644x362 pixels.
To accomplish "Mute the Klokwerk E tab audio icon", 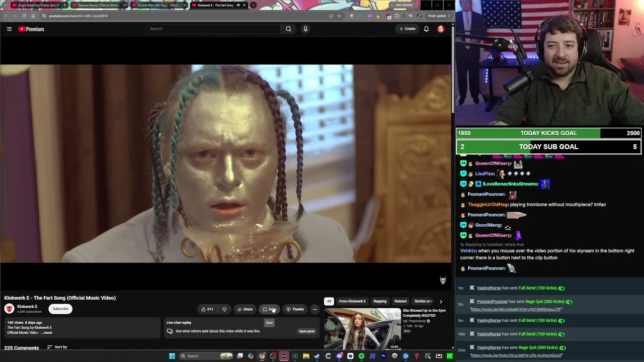I will coord(238,5).
